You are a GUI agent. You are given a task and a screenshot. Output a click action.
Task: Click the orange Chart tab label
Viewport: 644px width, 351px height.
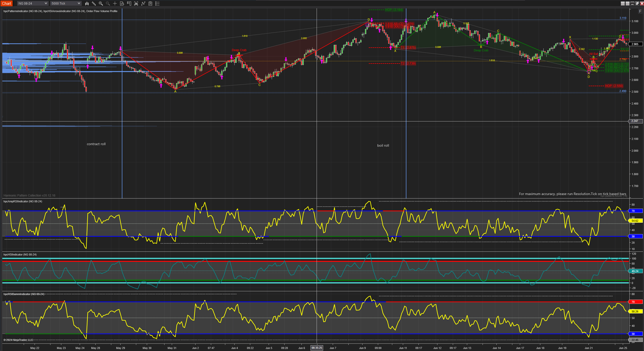[7, 4]
